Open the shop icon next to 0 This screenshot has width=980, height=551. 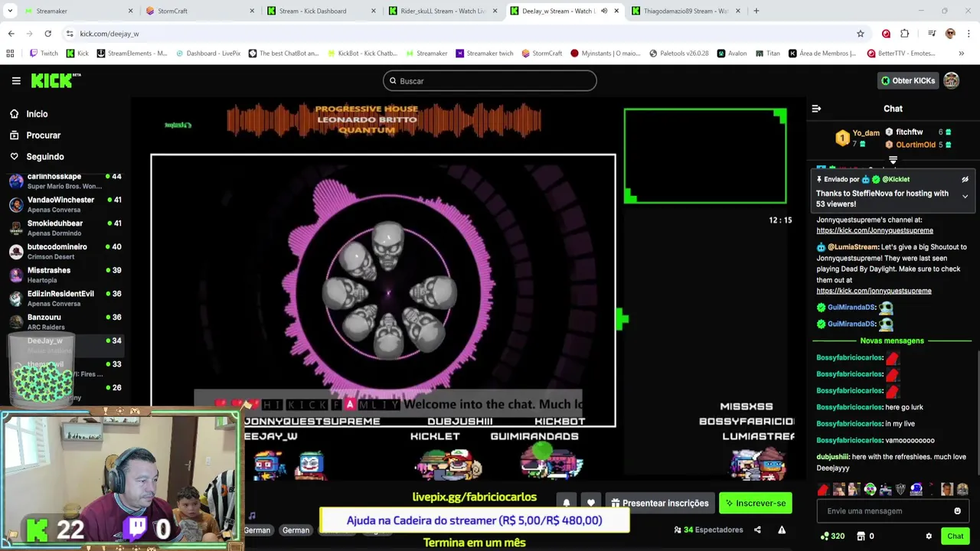click(x=861, y=536)
